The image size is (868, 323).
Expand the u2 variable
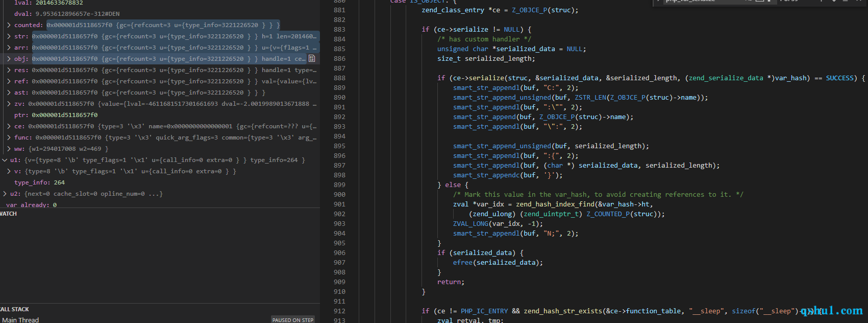pos(5,194)
